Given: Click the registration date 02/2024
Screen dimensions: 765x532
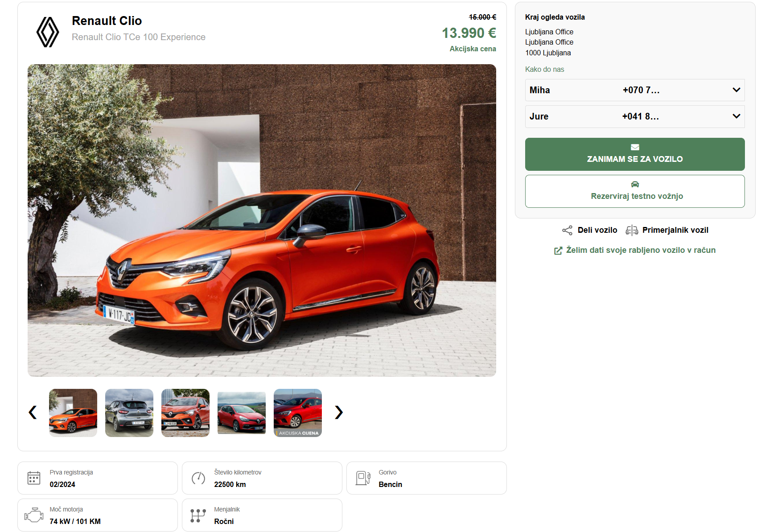Looking at the screenshot, I should pyautogui.click(x=62, y=484).
